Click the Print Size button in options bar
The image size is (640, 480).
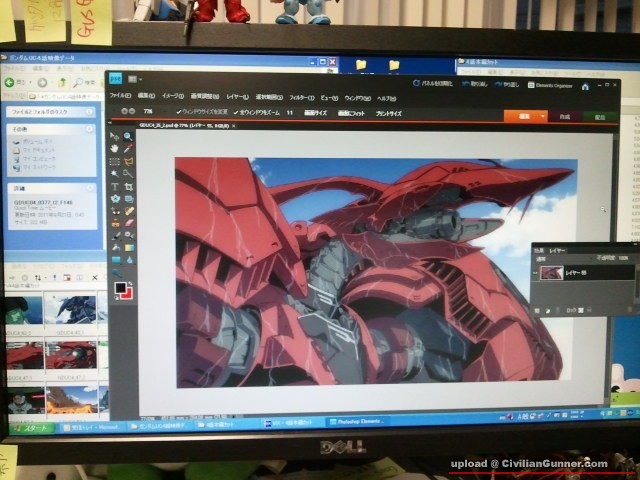pos(388,113)
